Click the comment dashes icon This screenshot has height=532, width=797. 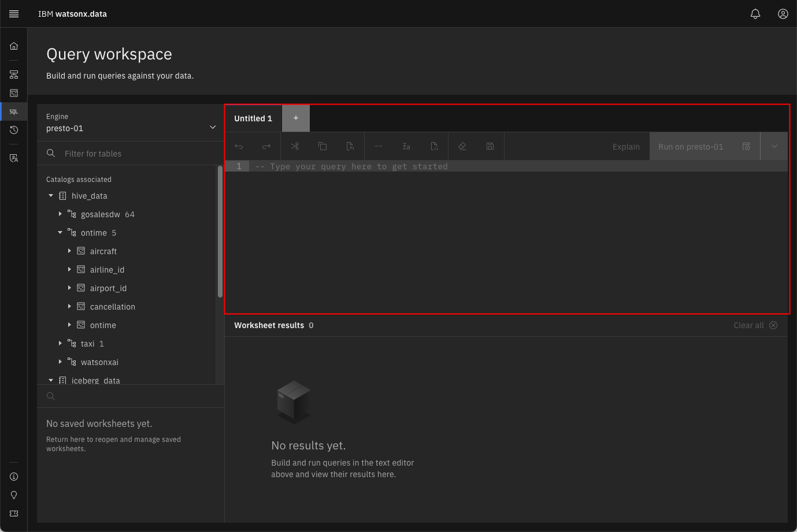coord(379,147)
